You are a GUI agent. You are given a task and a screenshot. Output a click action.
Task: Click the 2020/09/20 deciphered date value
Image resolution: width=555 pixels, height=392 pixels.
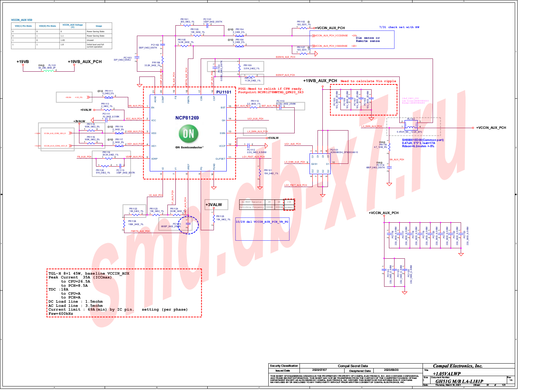click(391, 370)
